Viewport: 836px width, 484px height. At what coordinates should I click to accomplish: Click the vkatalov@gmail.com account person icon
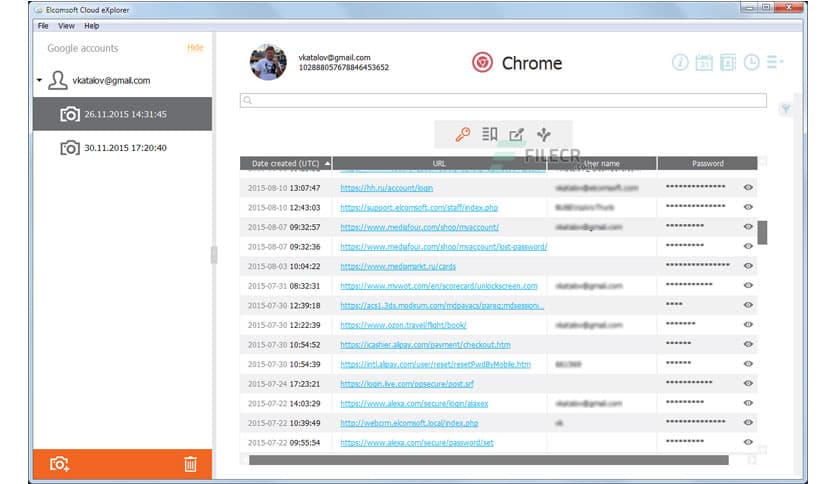(58, 80)
